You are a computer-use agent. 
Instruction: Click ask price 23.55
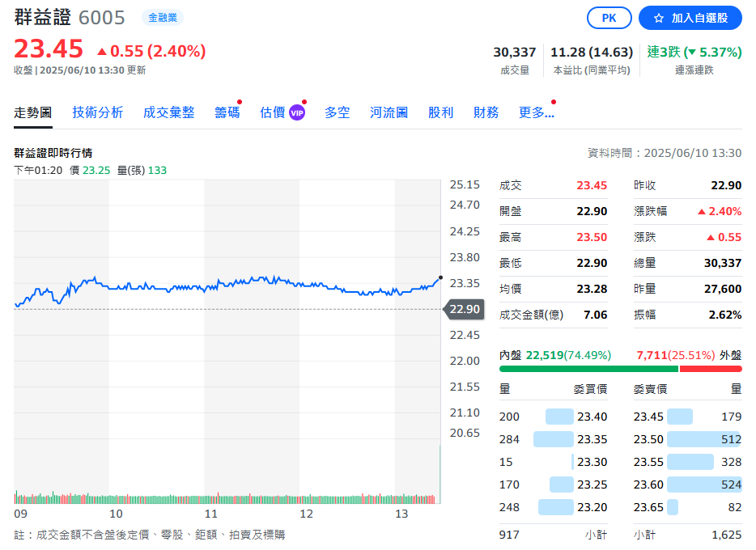[x=648, y=462]
